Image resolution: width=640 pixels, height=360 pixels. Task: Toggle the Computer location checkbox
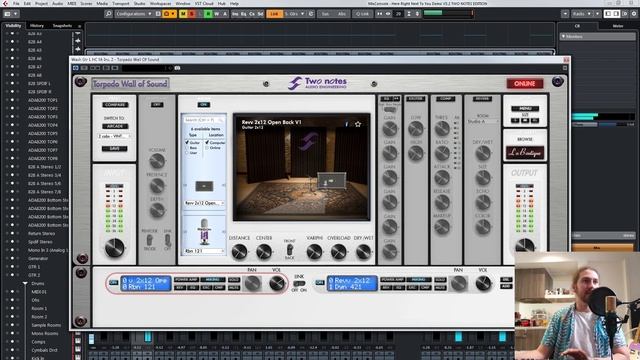click(207, 142)
